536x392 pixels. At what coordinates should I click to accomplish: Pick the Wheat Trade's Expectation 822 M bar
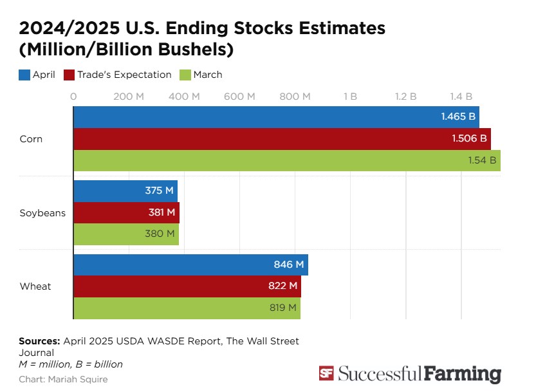[187, 286]
